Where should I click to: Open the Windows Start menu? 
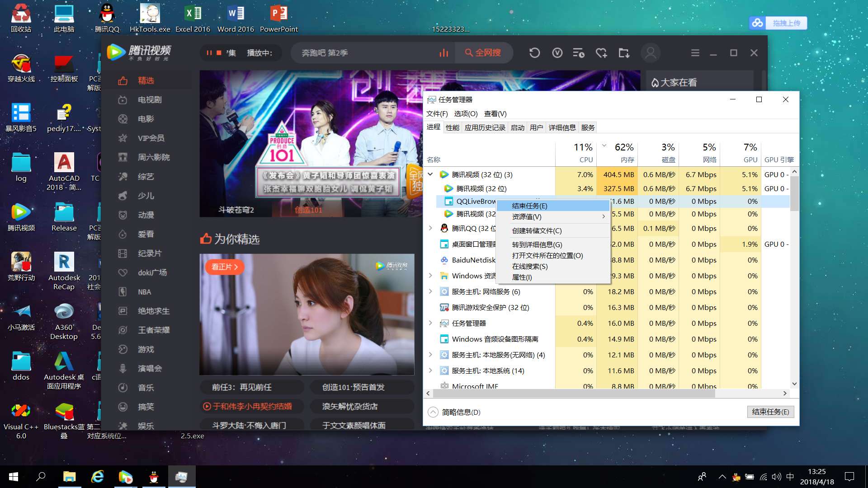(x=14, y=477)
